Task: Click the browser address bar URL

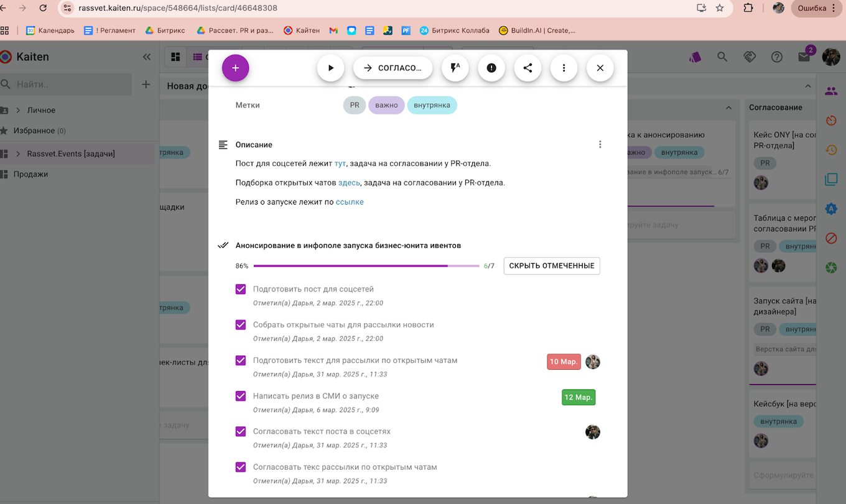Action: (178, 8)
